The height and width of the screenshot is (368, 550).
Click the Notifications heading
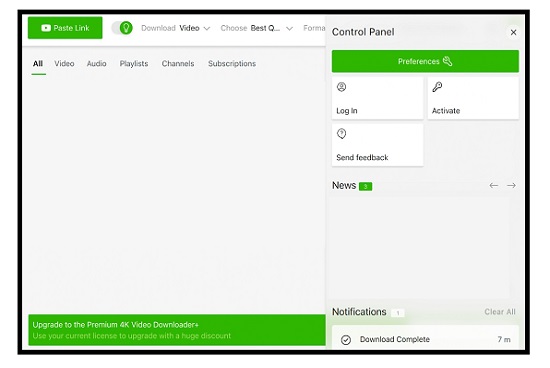[359, 312]
